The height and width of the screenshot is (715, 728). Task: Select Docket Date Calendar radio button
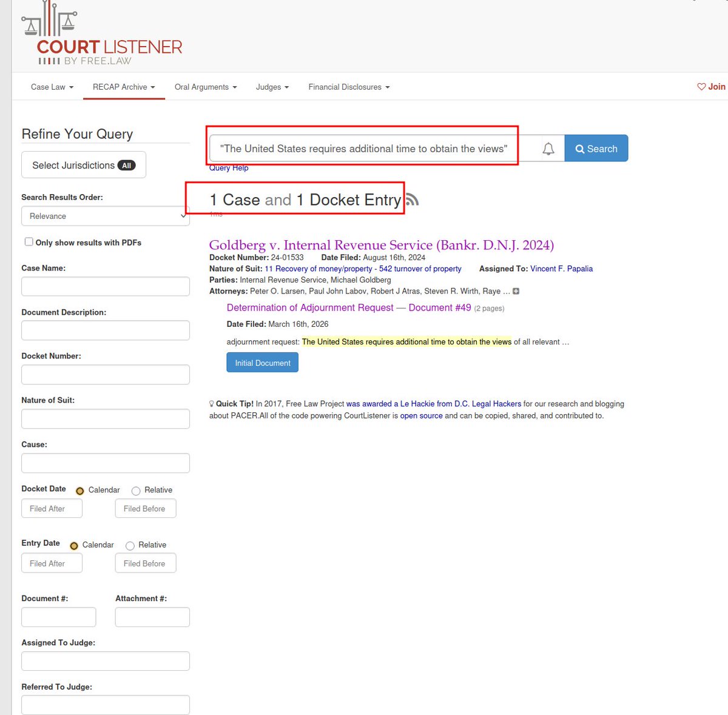pyautogui.click(x=79, y=491)
